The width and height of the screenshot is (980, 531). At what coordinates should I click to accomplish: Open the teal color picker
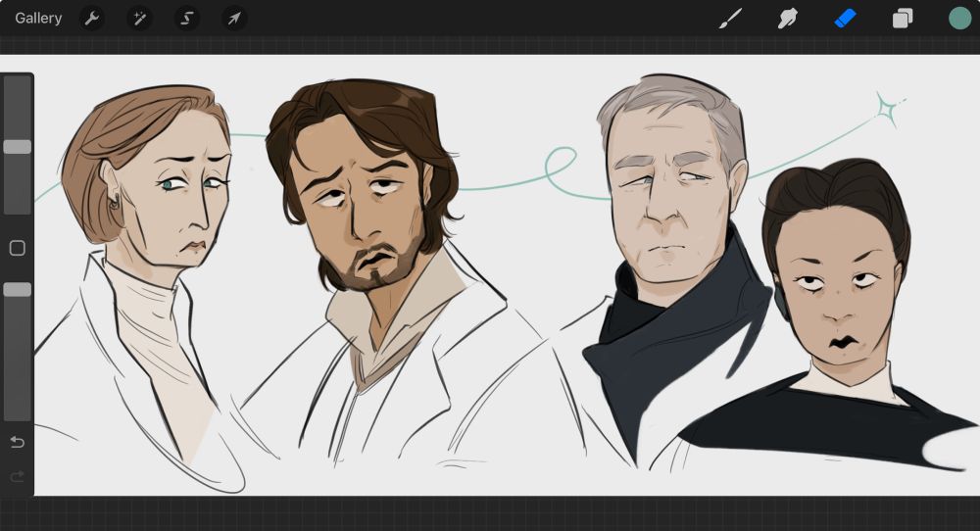[960, 19]
